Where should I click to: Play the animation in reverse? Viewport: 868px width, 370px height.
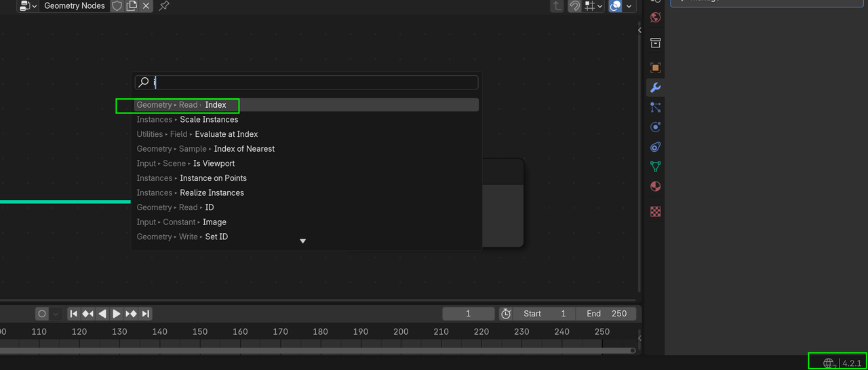[x=102, y=314]
